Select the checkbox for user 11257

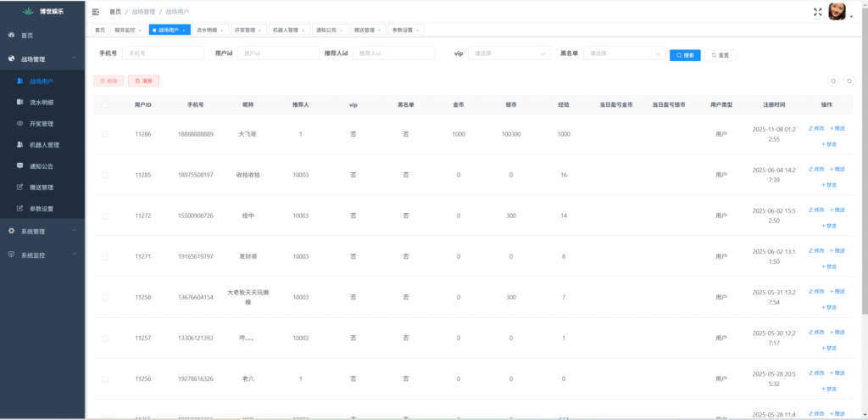click(105, 338)
